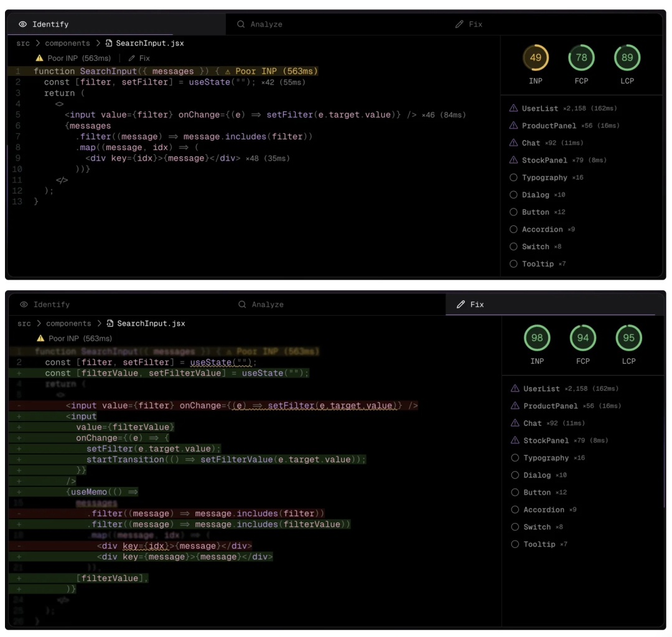The height and width of the screenshot is (637, 672).
Task: Click the FCP score gauge showing 78
Action: (581, 57)
